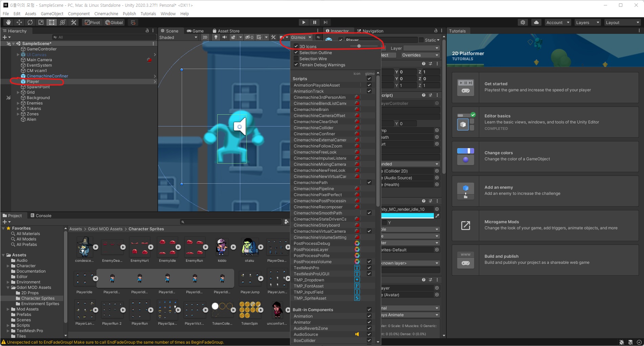
Task: Open the GameObject menu
Action: [x=52, y=14]
